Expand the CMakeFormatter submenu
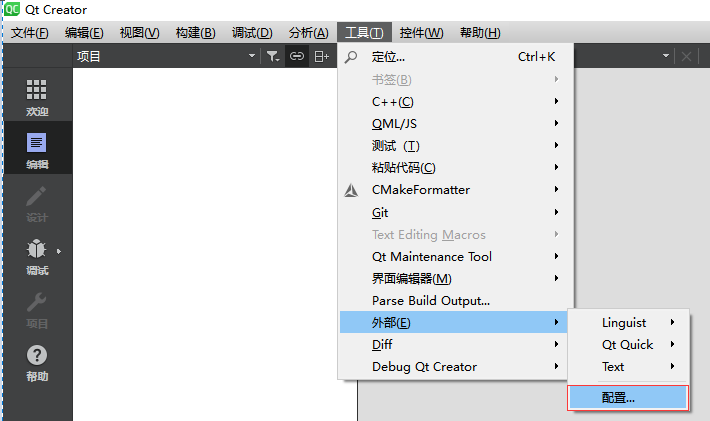The image size is (710, 421). pyautogui.click(x=456, y=190)
